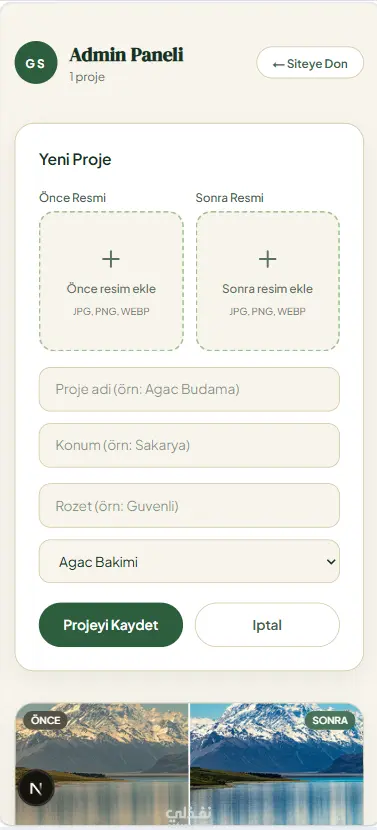Click the left arrow in Siteye Don
The height and width of the screenshot is (830, 377).
(x=279, y=65)
